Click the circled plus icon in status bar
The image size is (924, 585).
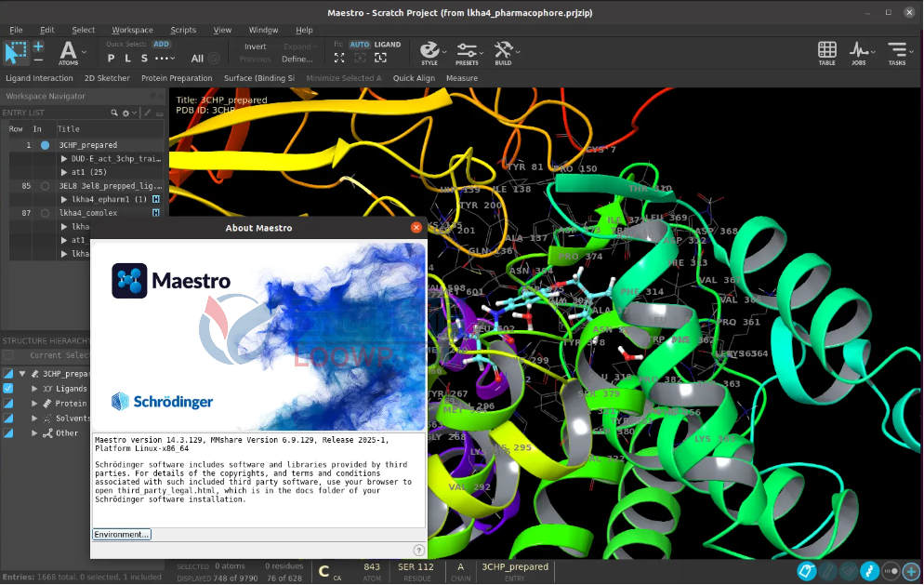click(x=911, y=571)
